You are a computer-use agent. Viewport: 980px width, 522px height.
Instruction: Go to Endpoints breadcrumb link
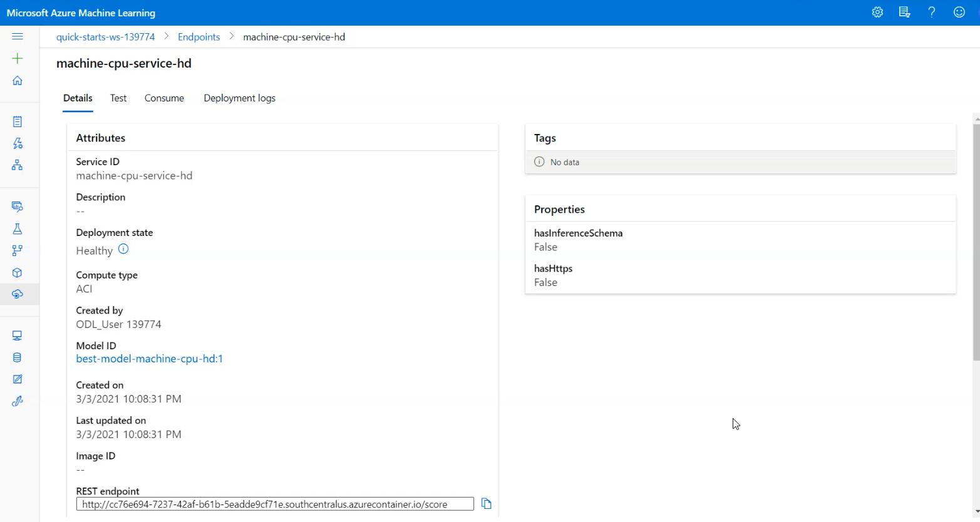199,37
